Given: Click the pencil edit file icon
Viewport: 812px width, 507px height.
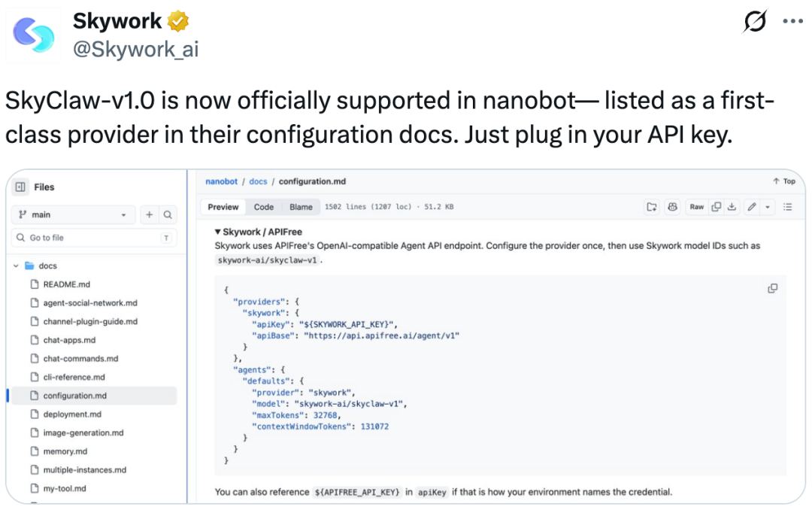Looking at the screenshot, I should click(x=752, y=207).
